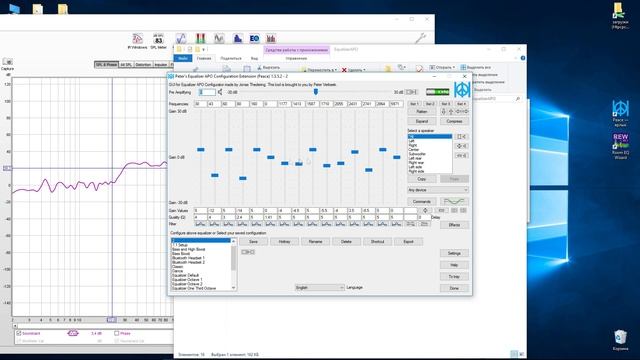The image size is (640, 360).
Task: Open the blue spectrum icon in REW
Action: 238,38
